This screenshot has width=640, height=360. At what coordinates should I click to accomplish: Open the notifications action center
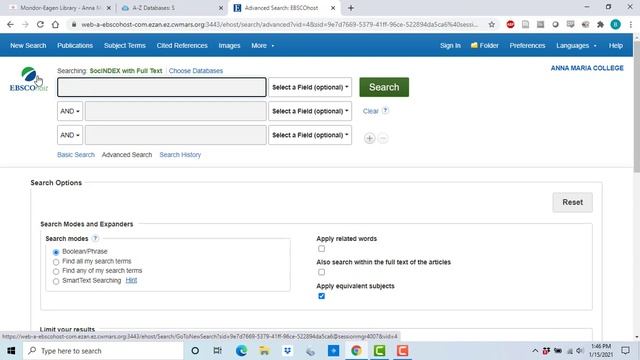tap(625, 351)
